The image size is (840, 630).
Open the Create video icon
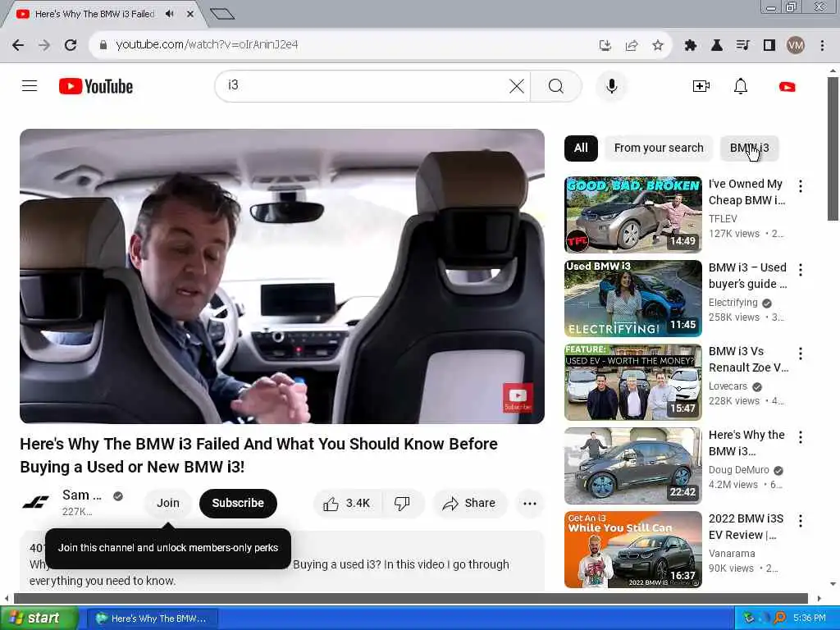[x=701, y=86]
